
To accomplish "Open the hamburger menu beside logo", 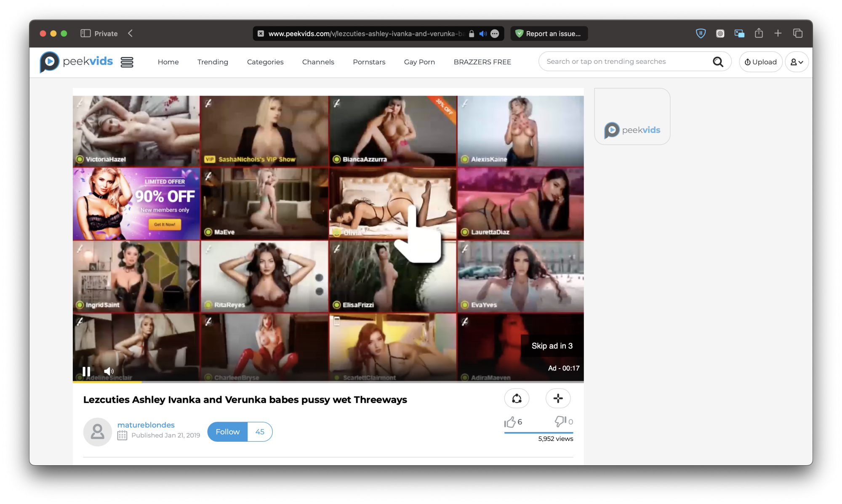I will coord(127,62).
